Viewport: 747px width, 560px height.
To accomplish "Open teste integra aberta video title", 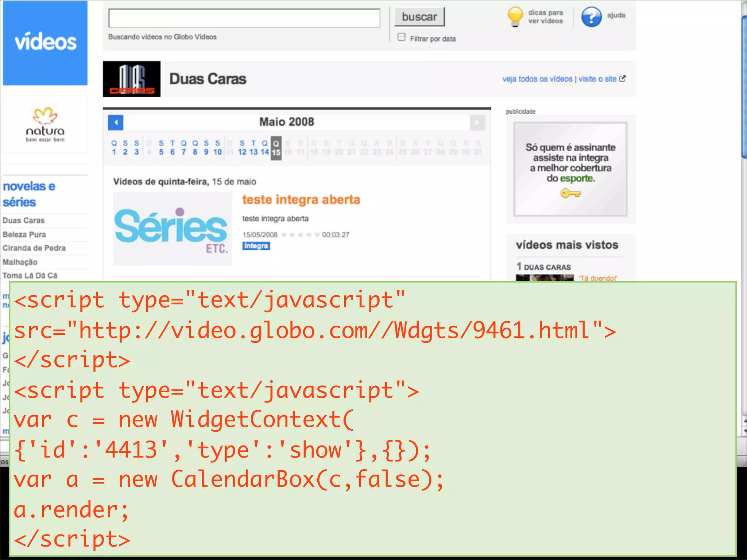I will [301, 200].
